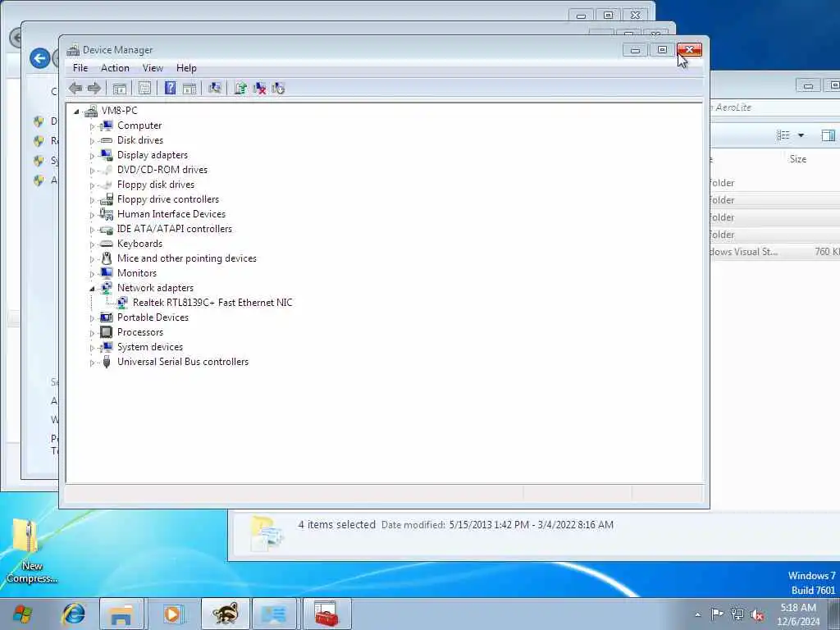Select the Realtek network adapter device icon

coord(123,303)
